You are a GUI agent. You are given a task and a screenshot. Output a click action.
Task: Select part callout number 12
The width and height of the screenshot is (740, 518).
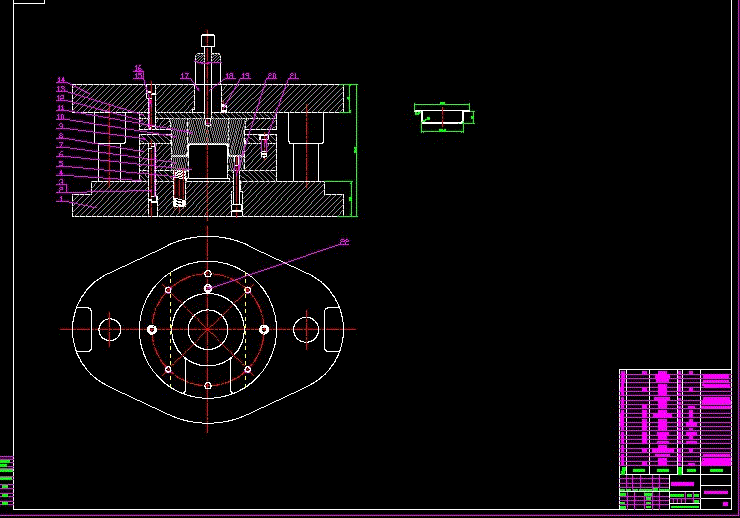point(60,98)
